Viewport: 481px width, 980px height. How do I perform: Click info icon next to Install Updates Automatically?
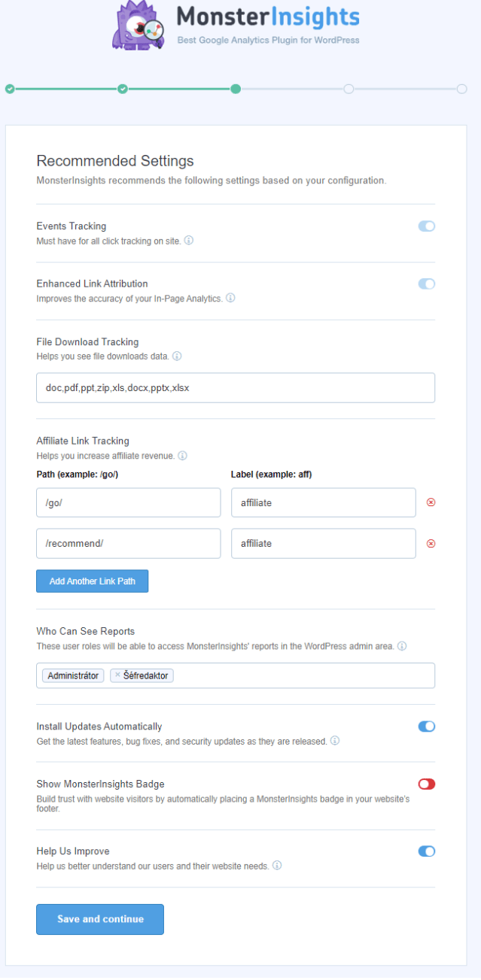[x=334, y=741]
